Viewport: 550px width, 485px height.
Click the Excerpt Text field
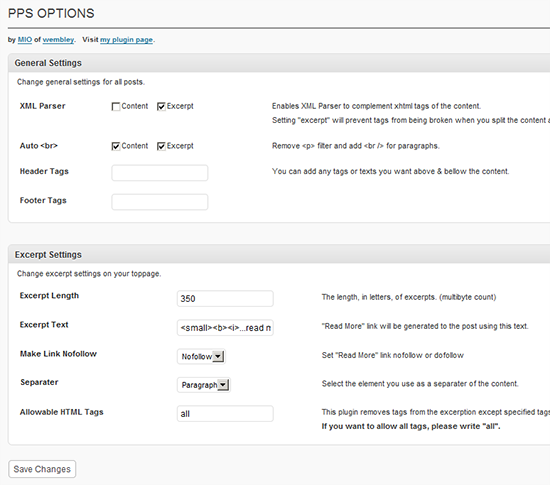(225, 328)
